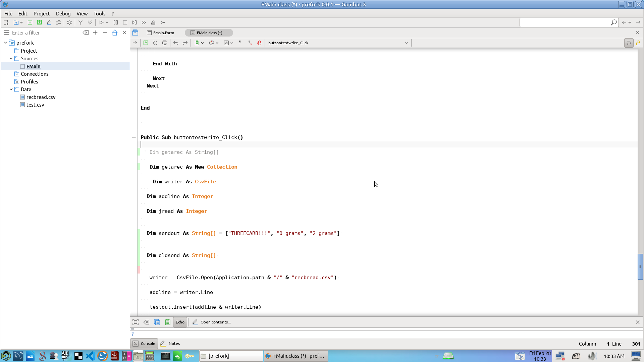Screen dimensions: 644x362
Task: Open project properties gear icon
Action: [x=69, y=22]
